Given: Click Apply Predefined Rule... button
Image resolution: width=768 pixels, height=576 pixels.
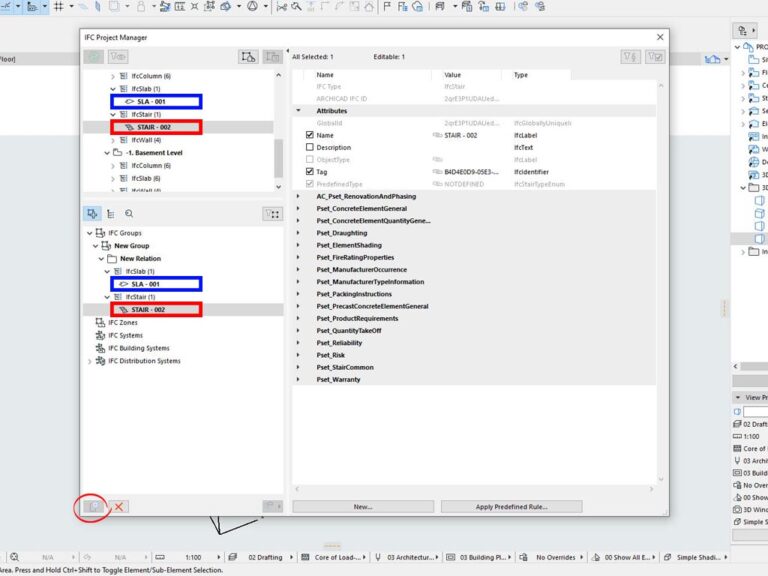Looking at the screenshot, I should [511, 506].
